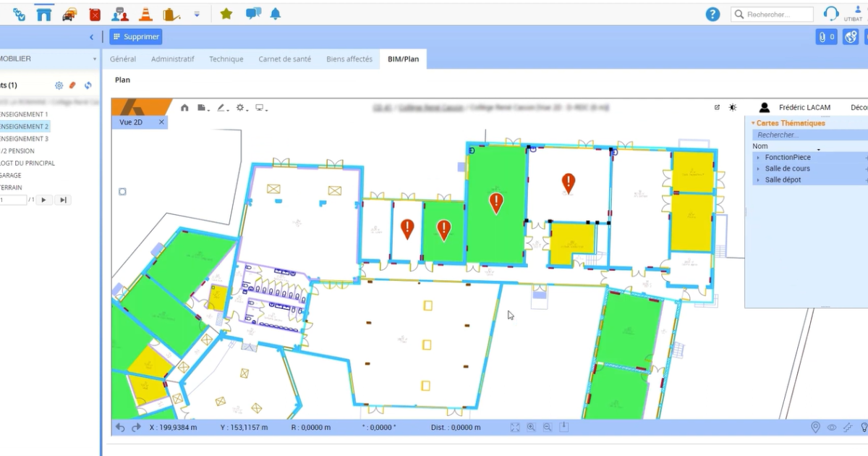
Task: Click the favorites star icon
Action: 226,14
